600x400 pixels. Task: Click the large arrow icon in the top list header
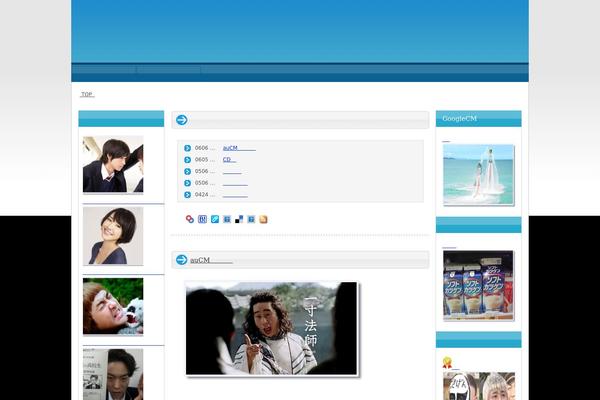181,120
